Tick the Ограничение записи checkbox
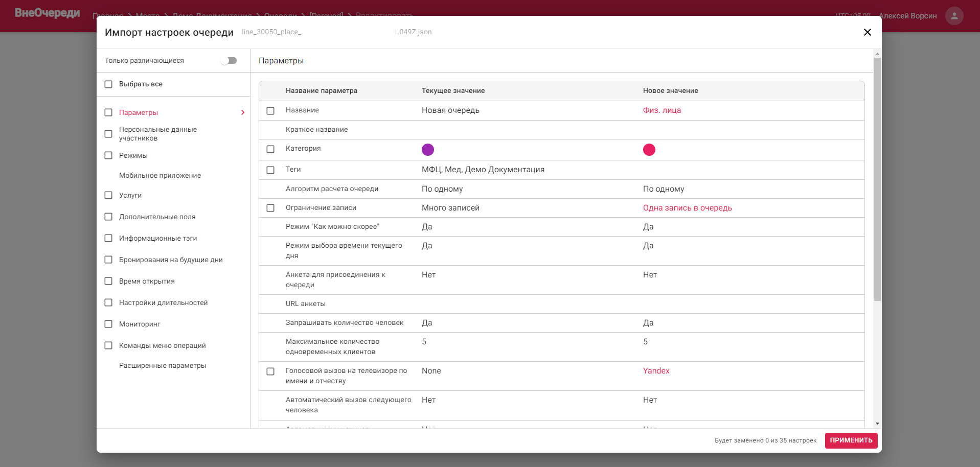 270,208
